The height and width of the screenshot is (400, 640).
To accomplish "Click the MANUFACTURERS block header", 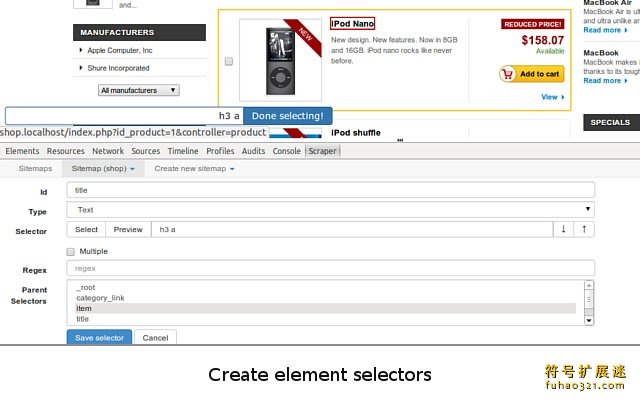I will pos(139,32).
